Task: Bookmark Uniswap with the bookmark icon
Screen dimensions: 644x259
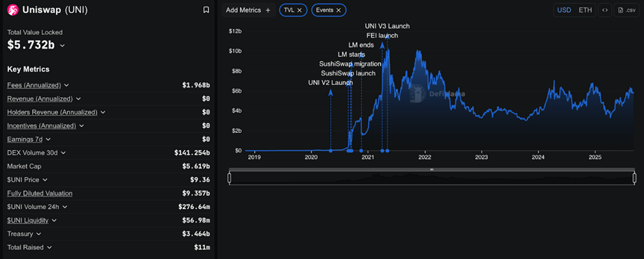Action: point(206,10)
